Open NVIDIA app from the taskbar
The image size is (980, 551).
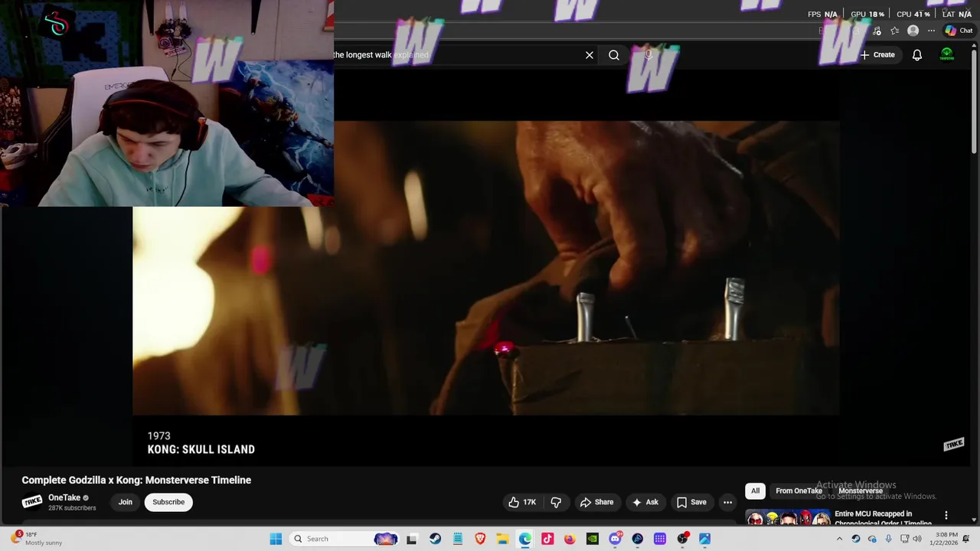coord(593,539)
